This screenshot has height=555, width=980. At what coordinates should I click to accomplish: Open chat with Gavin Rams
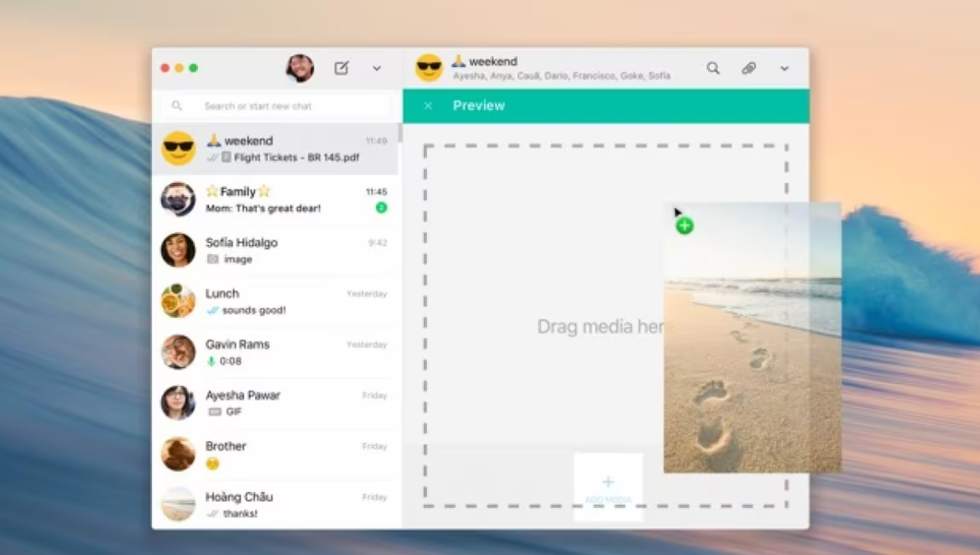pos(275,352)
